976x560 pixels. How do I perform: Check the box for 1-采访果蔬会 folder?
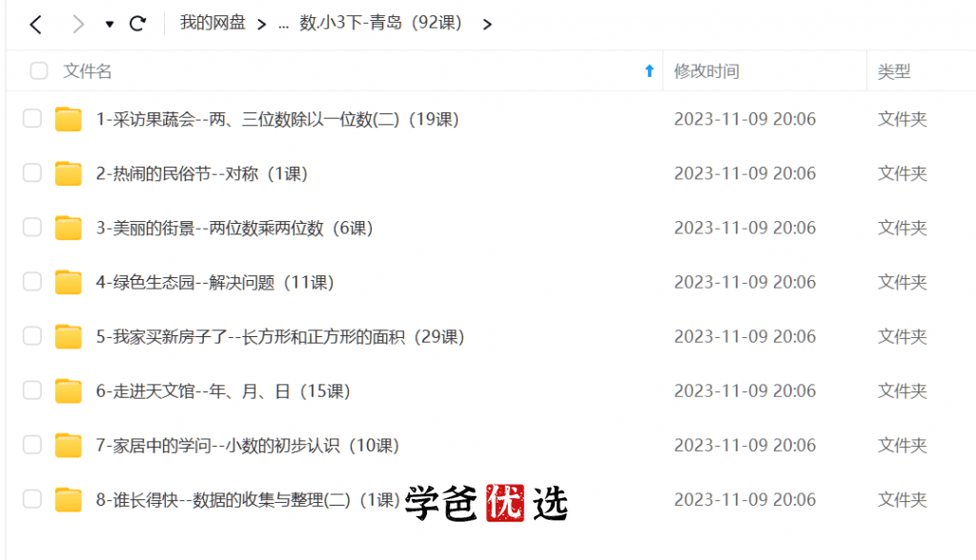(32, 118)
